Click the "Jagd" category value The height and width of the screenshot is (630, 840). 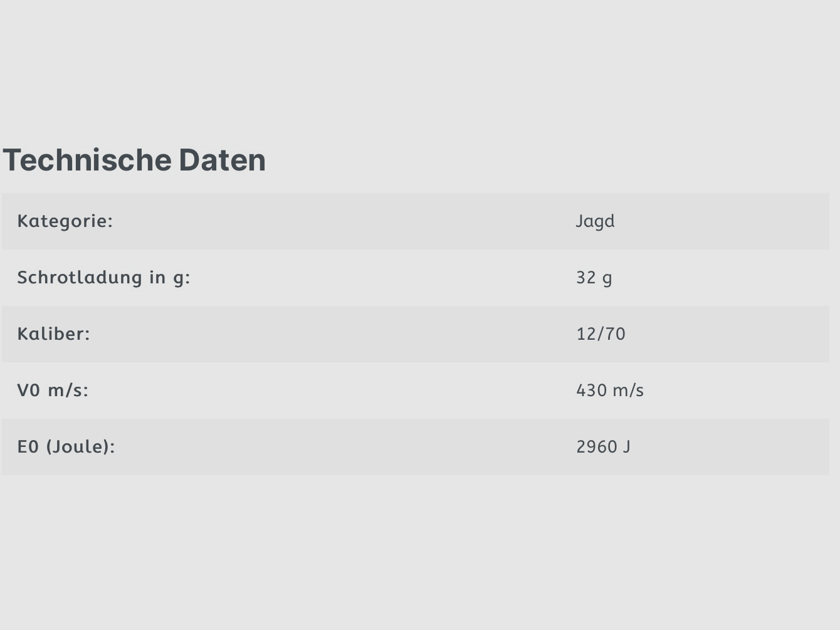[595, 221]
